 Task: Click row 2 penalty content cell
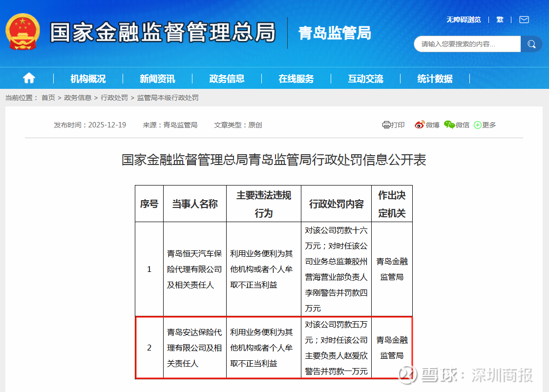click(336, 348)
